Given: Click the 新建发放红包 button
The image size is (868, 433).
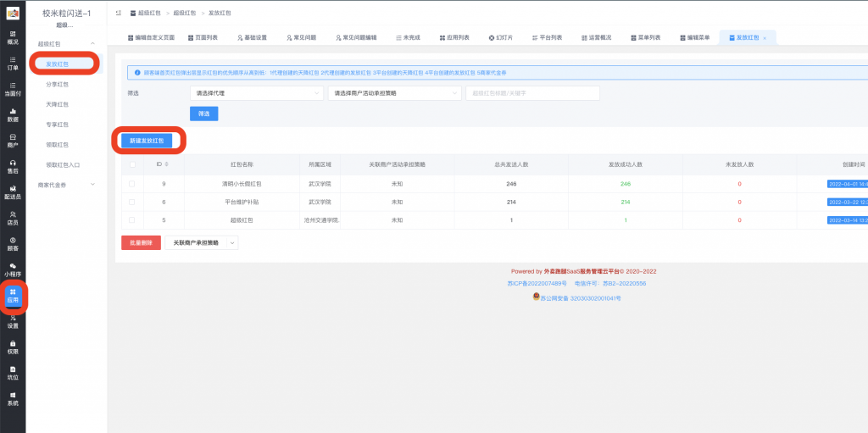Looking at the screenshot, I should [147, 141].
